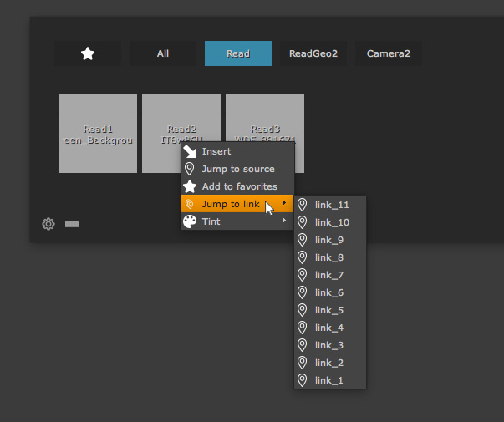This screenshot has height=422, width=504.
Task: Click the pin icon beside link_11
Action: (x=303, y=205)
